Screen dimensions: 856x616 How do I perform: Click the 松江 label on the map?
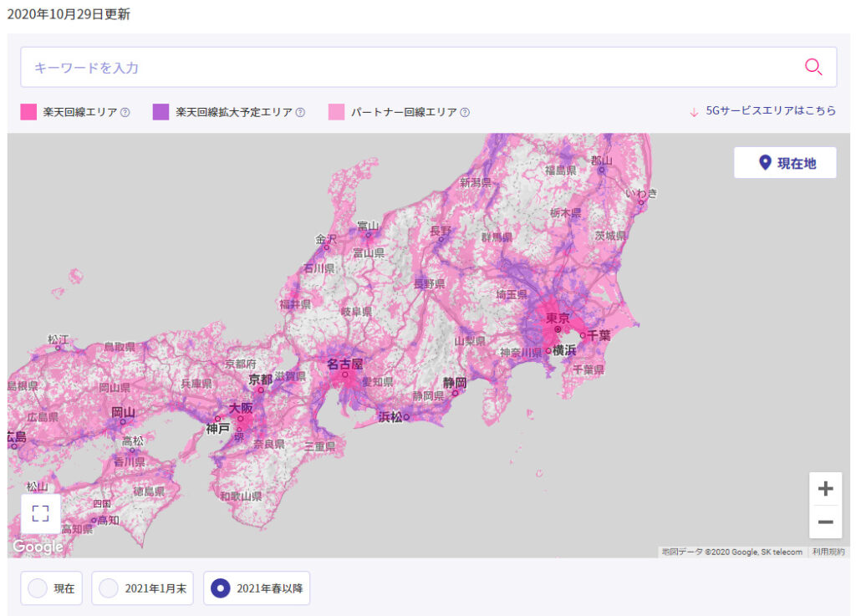point(58,339)
